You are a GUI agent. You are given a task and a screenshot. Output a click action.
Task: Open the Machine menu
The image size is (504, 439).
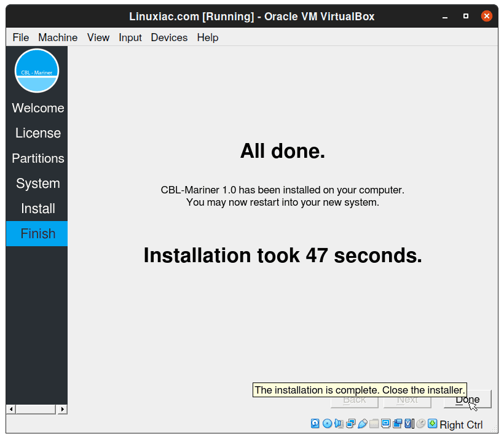pos(58,37)
